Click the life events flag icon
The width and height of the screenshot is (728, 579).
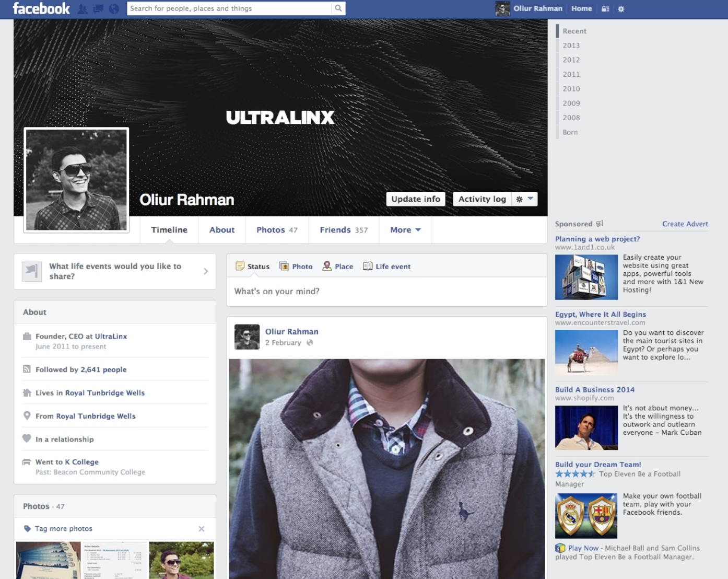[x=31, y=271]
